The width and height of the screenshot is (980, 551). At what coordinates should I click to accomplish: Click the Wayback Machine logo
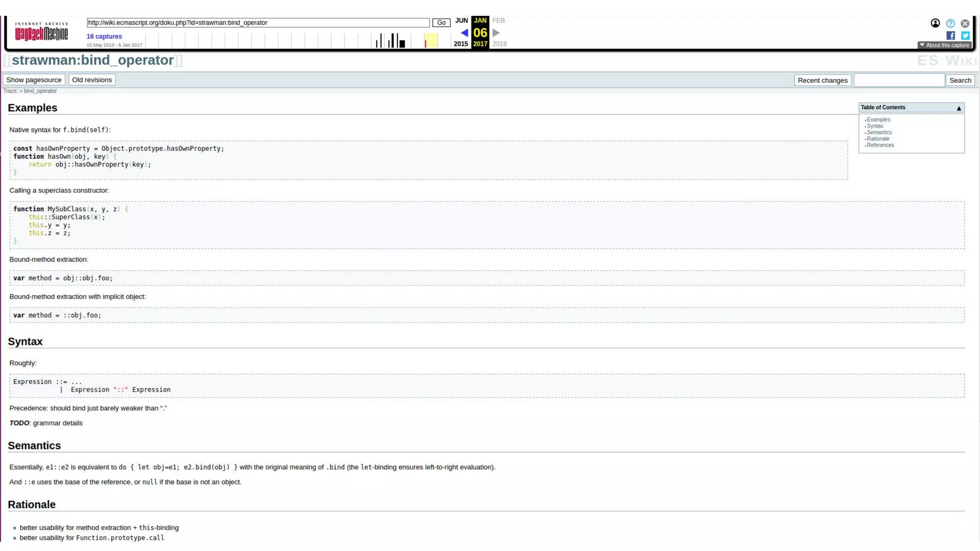[x=41, y=32]
